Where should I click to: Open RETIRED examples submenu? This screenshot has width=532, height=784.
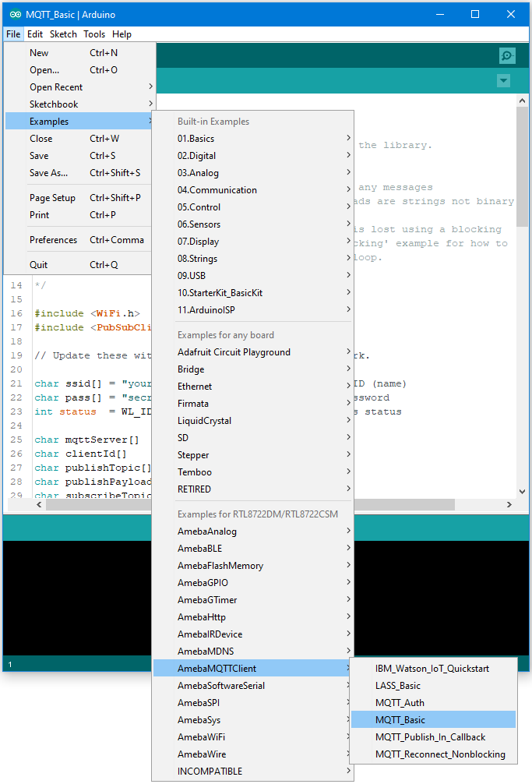point(253,489)
